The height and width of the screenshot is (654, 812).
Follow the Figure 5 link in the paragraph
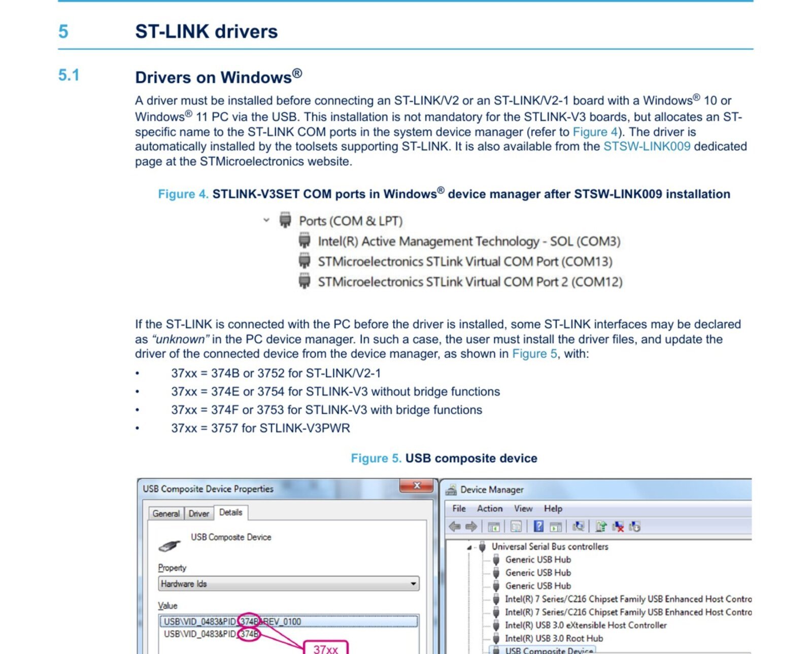(x=534, y=354)
